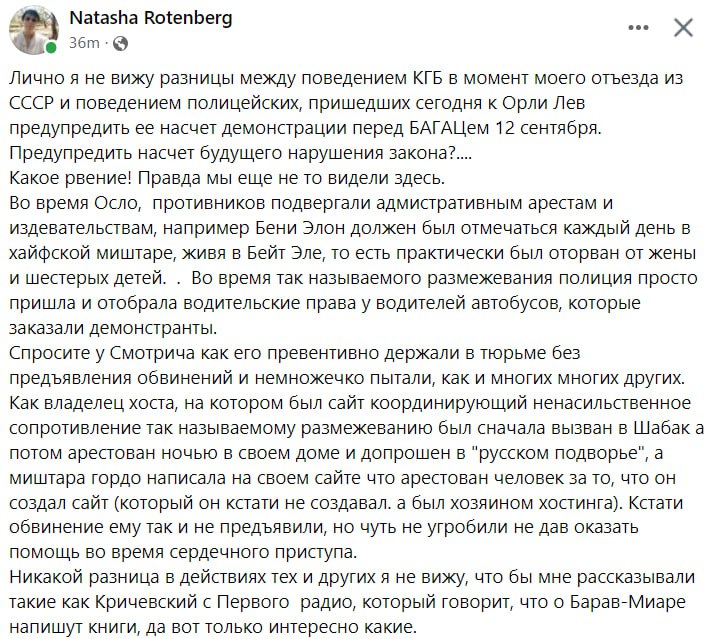Screen dimensions: 717x639
Task: Open the Natasha Rotenberg profile name link
Action: (x=151, y=18)
